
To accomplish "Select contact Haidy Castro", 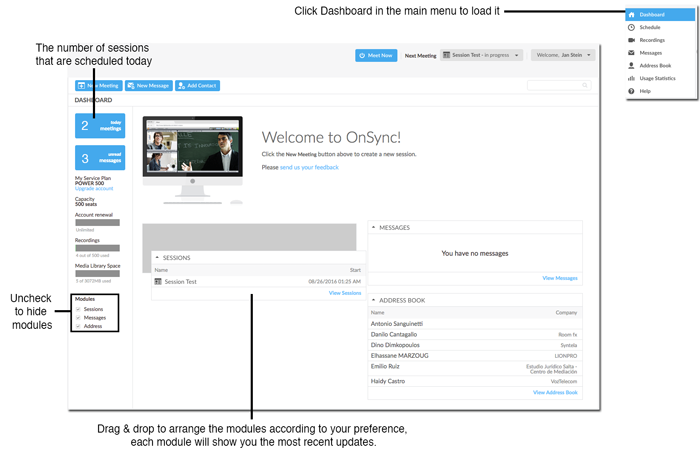I will click(475, 381).
